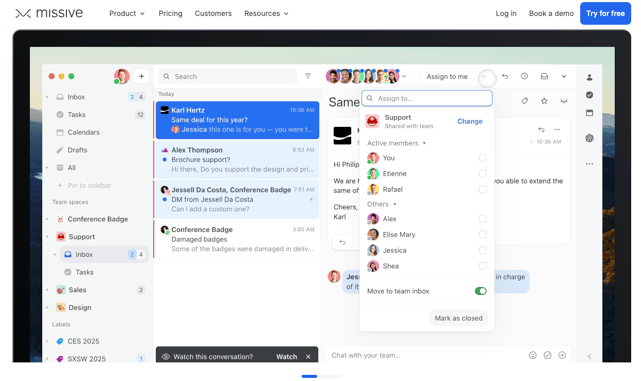Open the more actions chevron in toolbar
The image size is (641, 381).
564,76
